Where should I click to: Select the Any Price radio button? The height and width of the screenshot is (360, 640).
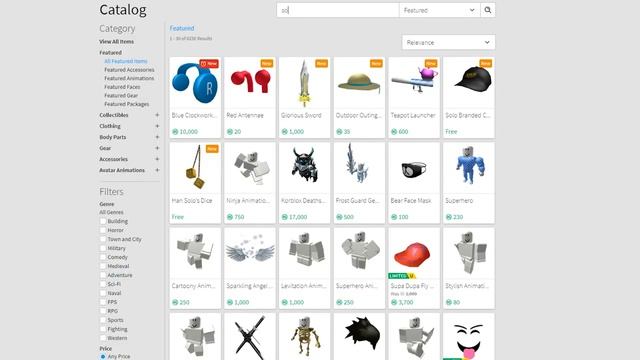click(x=103, y=356)
